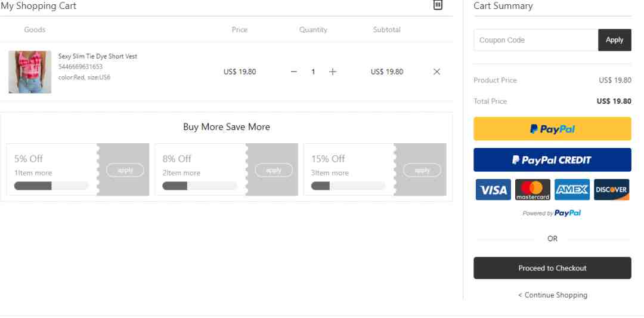Apply the 8% Off coupon
Viewport: 644px width, 318px height.
tap(274, 170)
